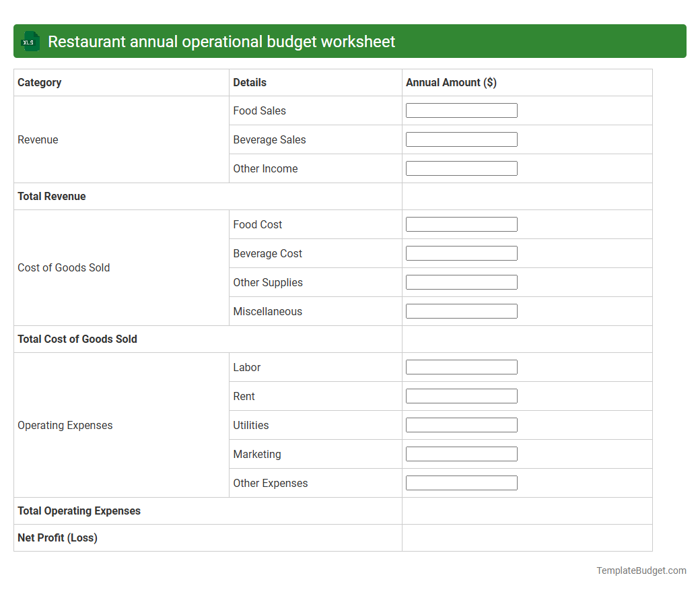Click the Total Revenue row label
The image size is (700, 590).
pyautogui.click(x=52, y=196)
